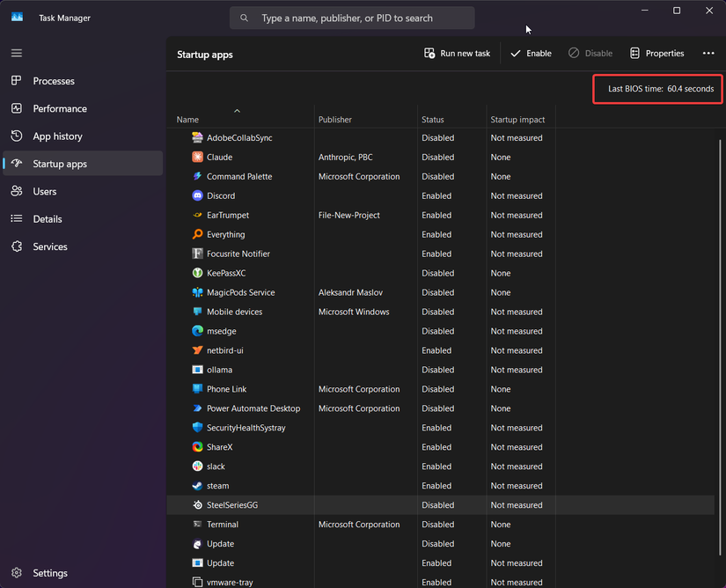726x588 pixels.
Task: Select the SteelSeriesGG icon
Action: (x=198, y=505)
